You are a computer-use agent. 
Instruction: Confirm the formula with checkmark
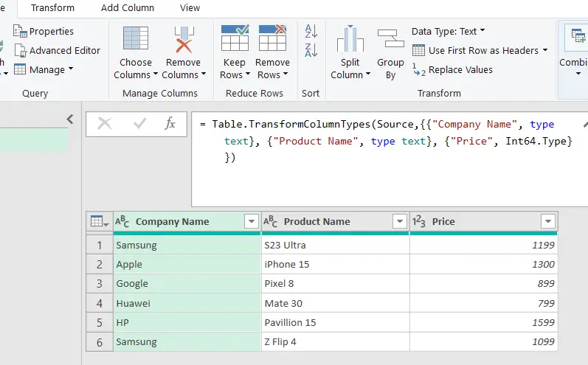point(139,123)
